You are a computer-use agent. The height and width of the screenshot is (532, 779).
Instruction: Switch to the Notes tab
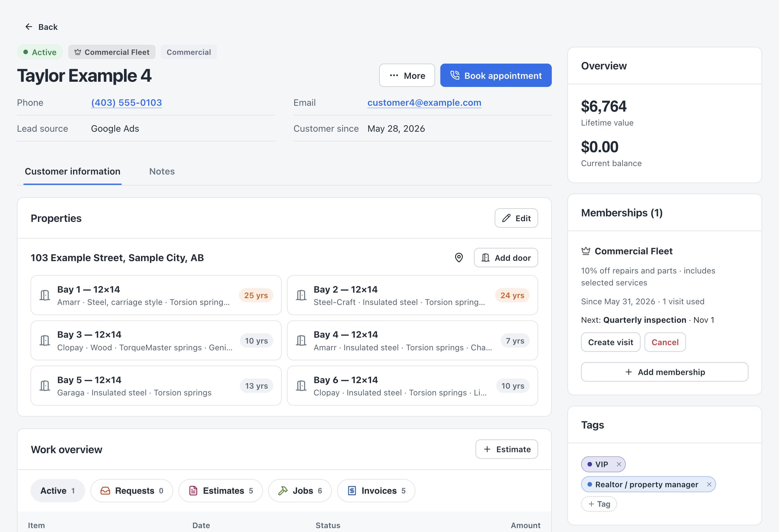click(x=162, y=172)
